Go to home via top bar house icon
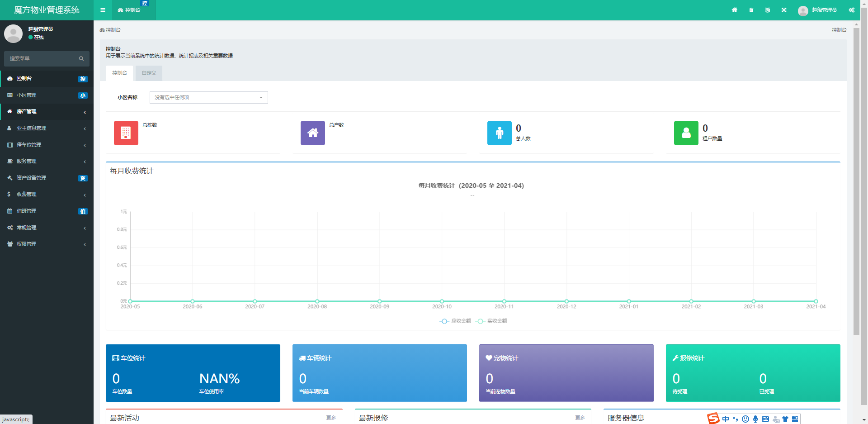The image size is (868, 424). tap(735, 10)
